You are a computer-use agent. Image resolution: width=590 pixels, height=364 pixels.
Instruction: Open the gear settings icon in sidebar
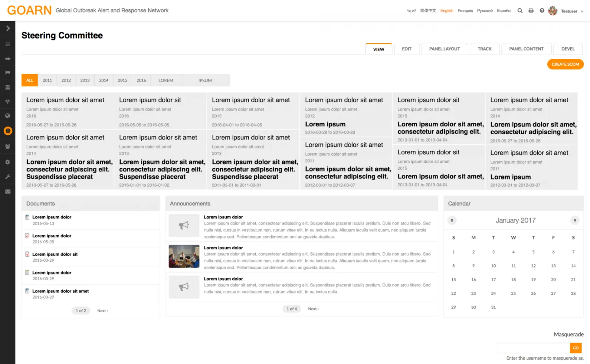[x=8, y=162]
